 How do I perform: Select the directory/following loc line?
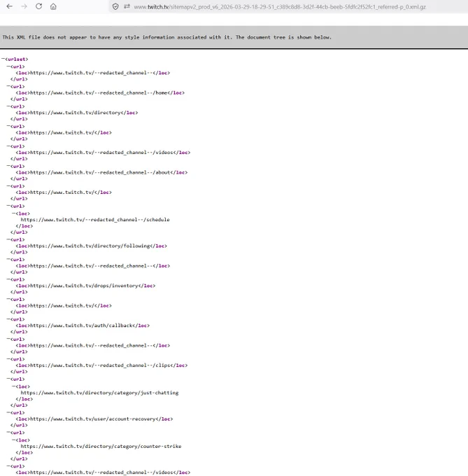pos(92,246)
